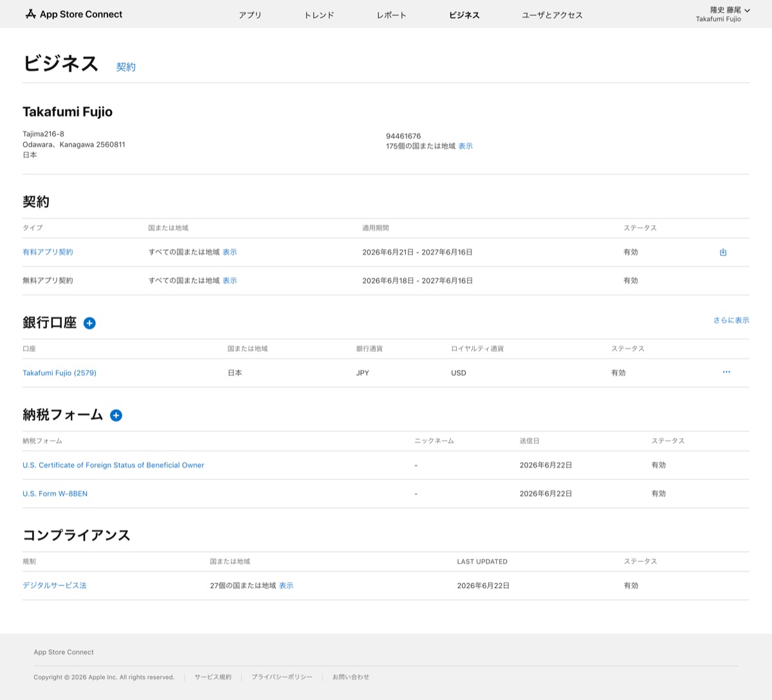The image size is (772, 700).
Task: Open プライバシーポリシー in the footer
Action: point(282,677)
